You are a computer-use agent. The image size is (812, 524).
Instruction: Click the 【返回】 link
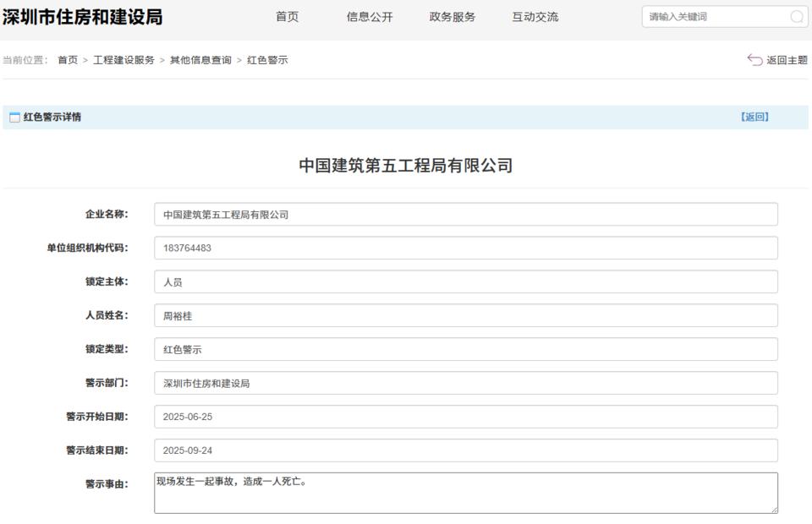pyautogui.click(x=754, y=117)
